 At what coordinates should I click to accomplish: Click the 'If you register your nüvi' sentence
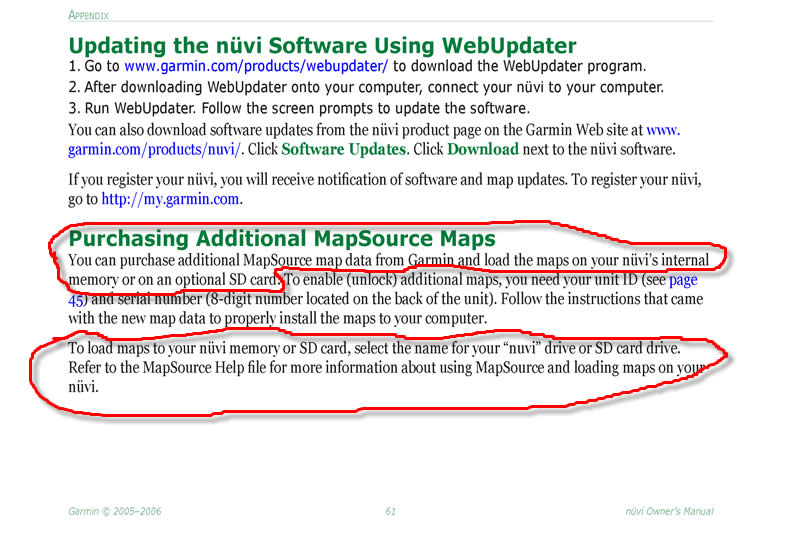click(x=384, y=180)
